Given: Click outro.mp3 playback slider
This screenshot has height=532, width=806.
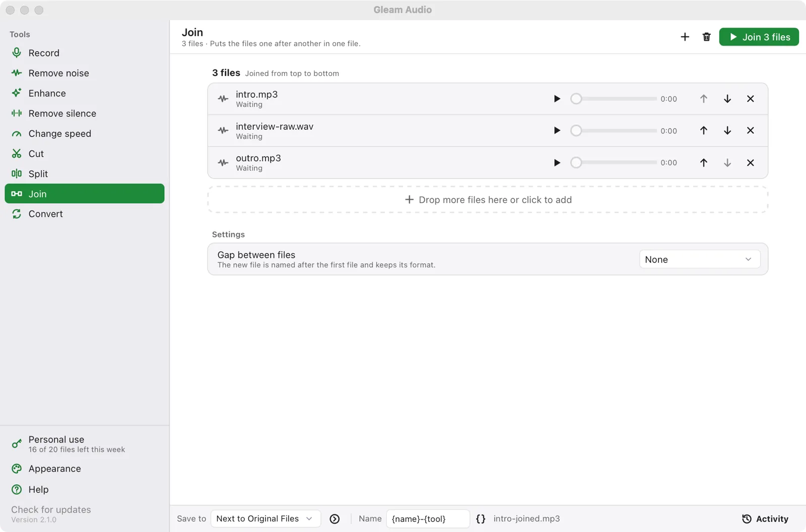Looking at the screenshot, I should tap(614, 163).
